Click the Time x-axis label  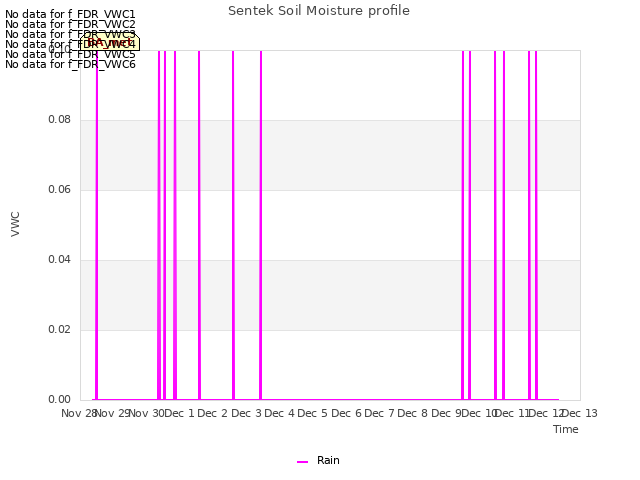[566, 429]
